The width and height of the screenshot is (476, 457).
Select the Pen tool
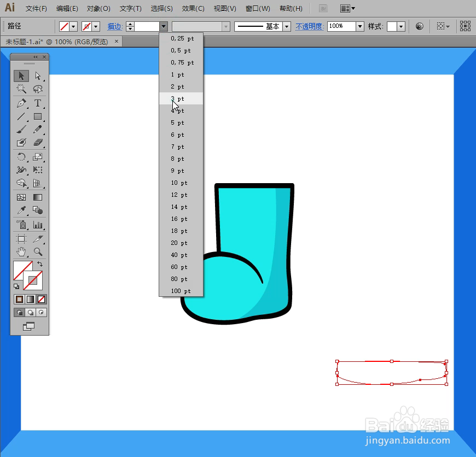point(21,103)
